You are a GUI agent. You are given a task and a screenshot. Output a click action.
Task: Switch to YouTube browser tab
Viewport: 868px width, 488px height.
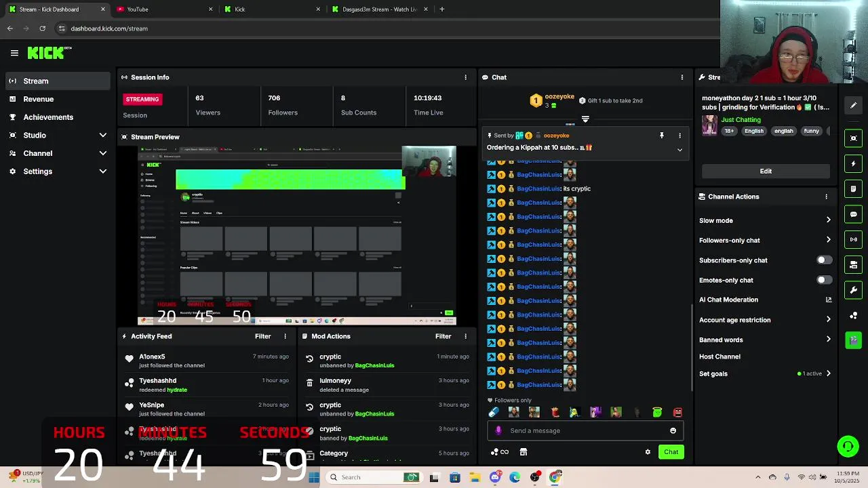click(165, 9)
